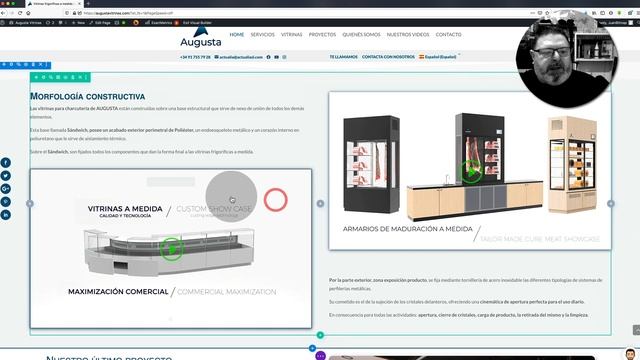640x360 pixels.
Task: Duplicate the section from the blue toolbar
Action: click(19, 64)
